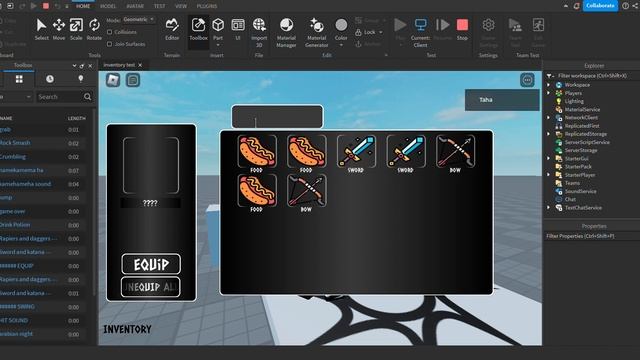This screenshot has width=640, height=360.
Task: Click the Taha player list entry
Action: [502, 100]
